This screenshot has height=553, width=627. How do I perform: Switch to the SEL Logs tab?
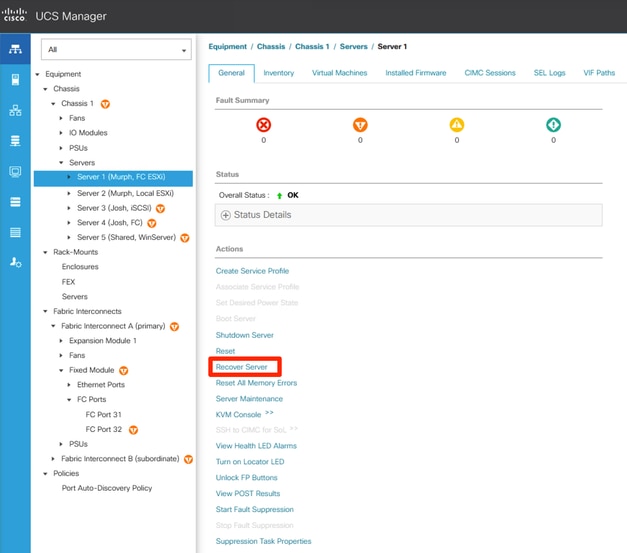[549, 73]
